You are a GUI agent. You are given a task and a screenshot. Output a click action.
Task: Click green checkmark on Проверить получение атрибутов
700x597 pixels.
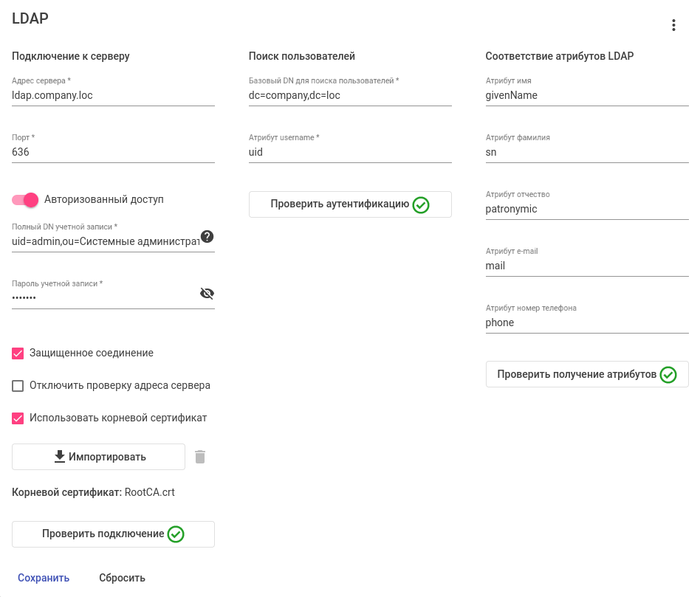click(x=668, y=375)
